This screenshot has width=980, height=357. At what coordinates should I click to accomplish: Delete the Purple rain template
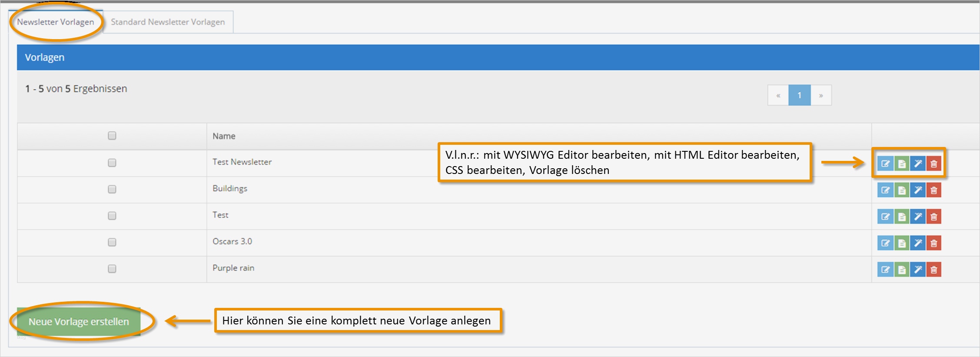pos(933,269)
